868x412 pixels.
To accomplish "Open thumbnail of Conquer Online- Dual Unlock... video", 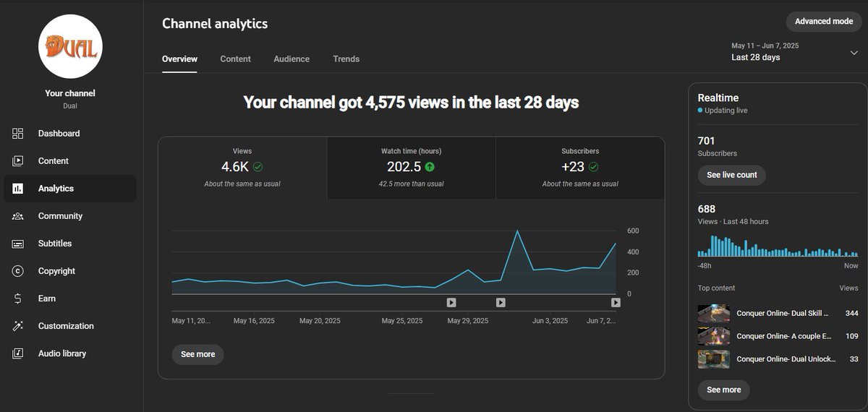I will [x=713, y=359].
